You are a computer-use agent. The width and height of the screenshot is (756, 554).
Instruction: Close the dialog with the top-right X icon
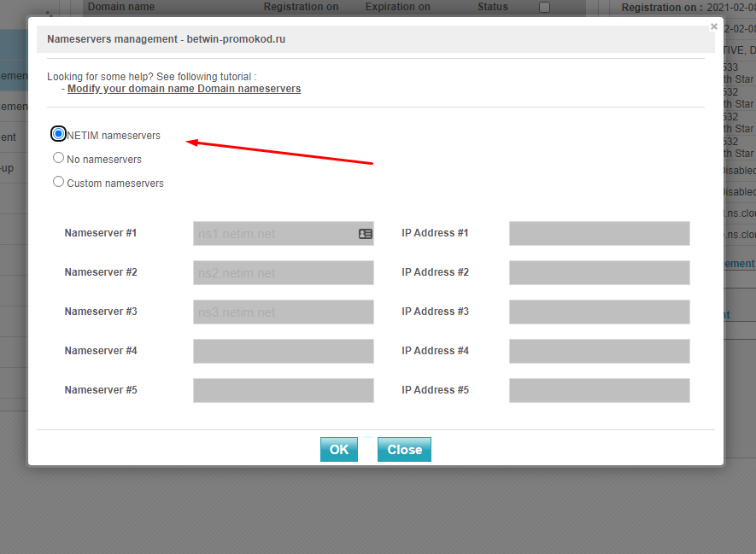pos(714,26)
